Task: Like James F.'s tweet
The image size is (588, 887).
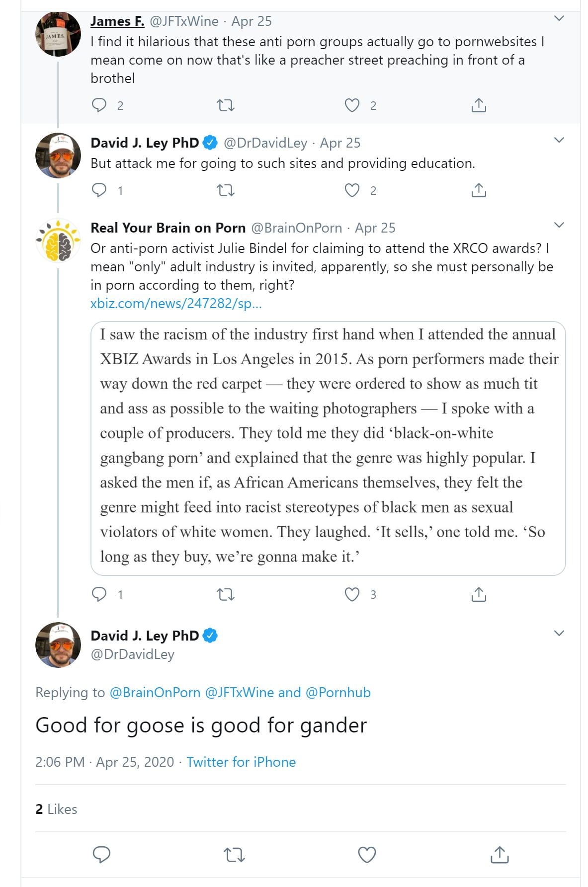Action: pyautogui.click(x=352, y=105)
